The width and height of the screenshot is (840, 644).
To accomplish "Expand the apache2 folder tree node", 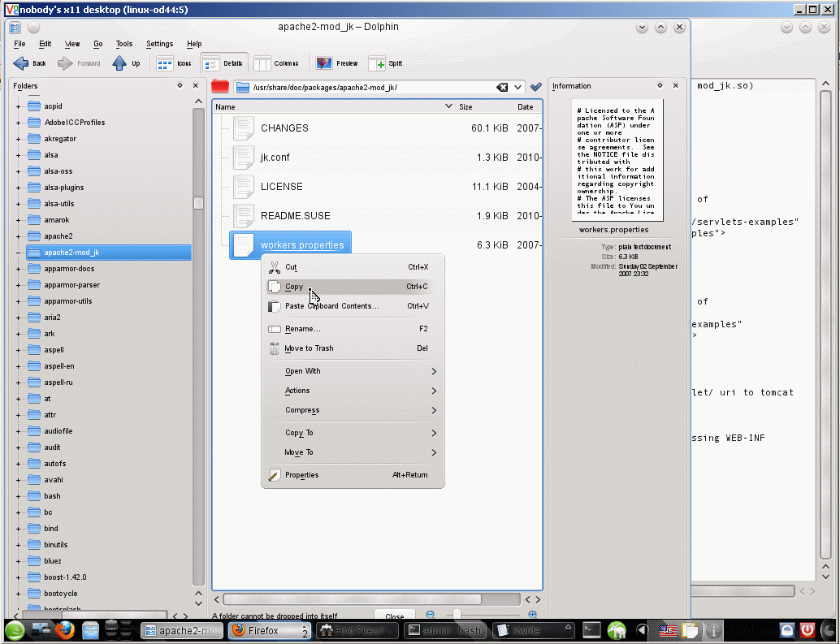I will pyautogui.click(x=18, y=236).
